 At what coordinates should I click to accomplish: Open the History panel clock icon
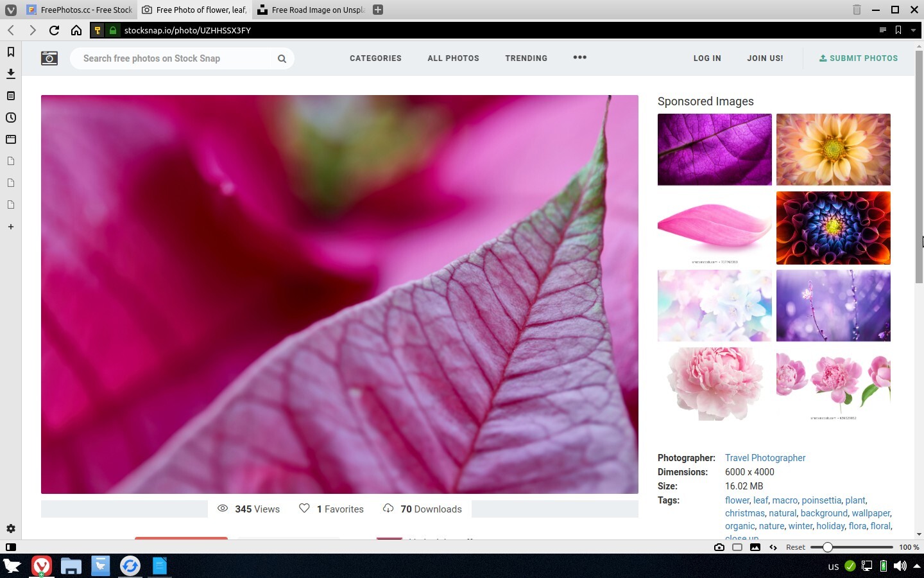(11, 118)
